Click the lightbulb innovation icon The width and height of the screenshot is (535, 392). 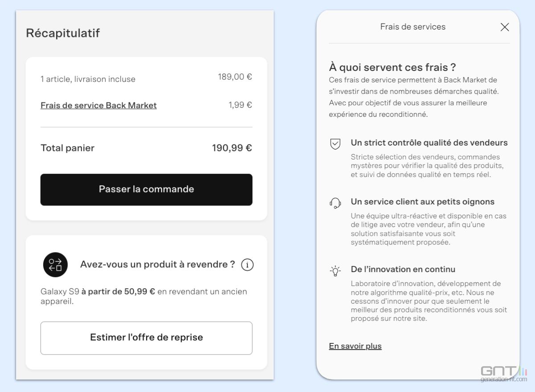335,271
